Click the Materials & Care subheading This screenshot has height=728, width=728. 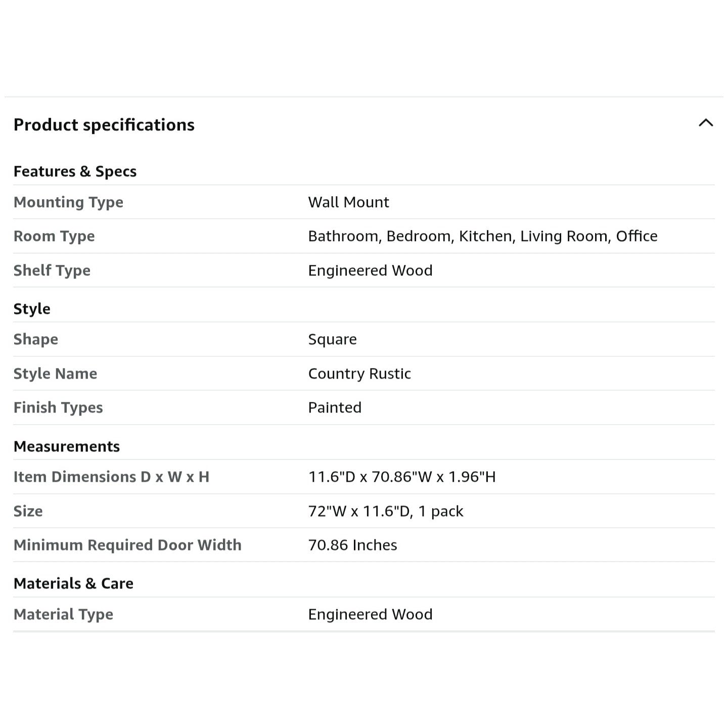pyautogui.click(x=73, y=583)
